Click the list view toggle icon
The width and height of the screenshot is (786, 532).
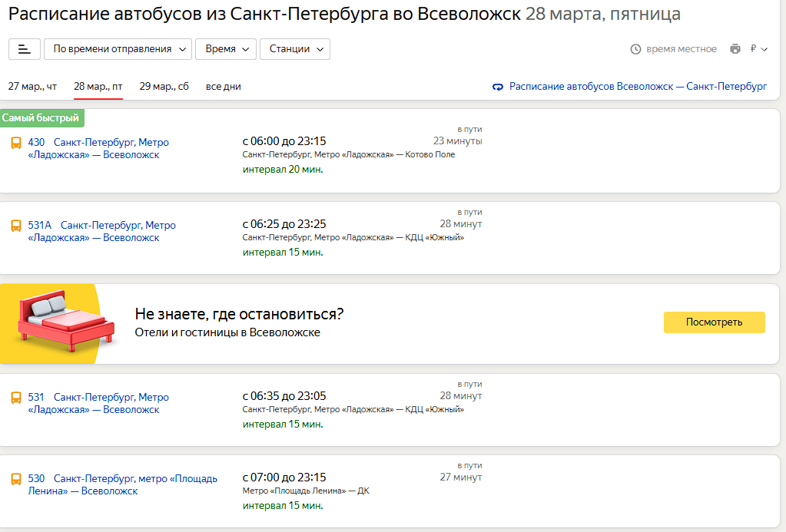click(x=25, y=49)
